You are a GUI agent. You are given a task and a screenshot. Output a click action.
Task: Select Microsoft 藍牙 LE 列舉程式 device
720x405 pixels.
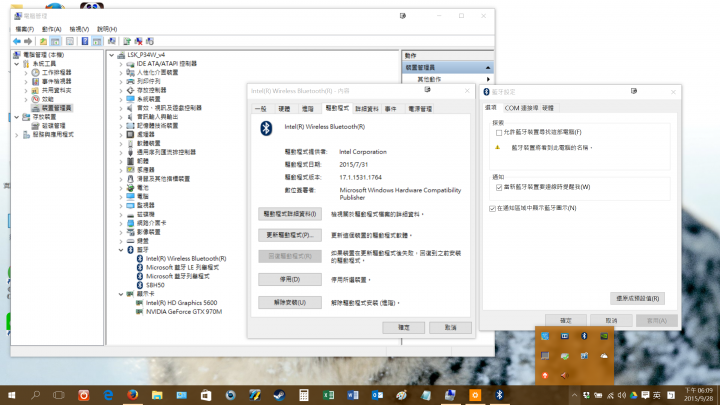point(182,267)
